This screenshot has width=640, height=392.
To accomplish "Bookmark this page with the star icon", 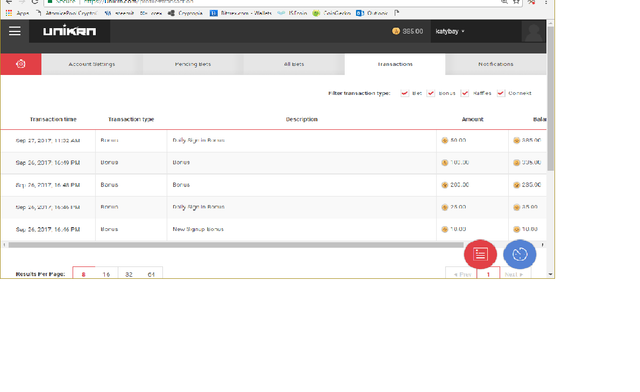I will (516, 2).
